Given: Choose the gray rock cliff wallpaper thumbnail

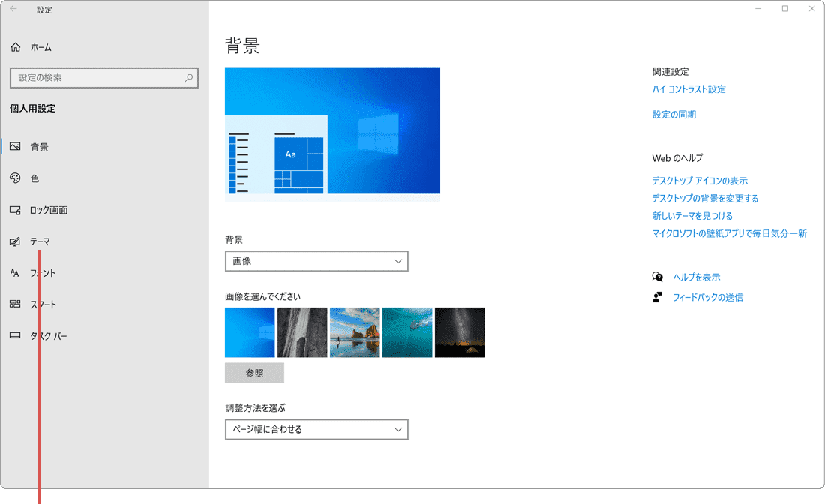Looking at the screenshot, I should 302,332.
